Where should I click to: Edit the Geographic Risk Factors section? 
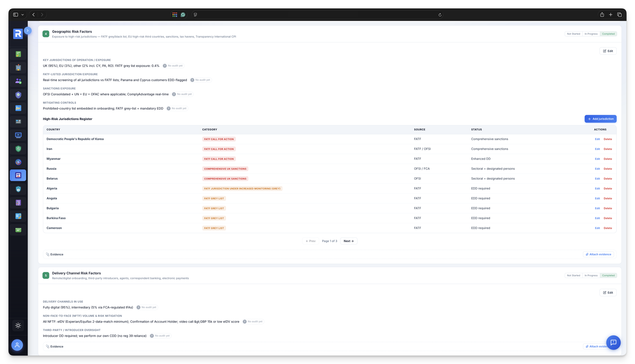[x=608, y=51]
